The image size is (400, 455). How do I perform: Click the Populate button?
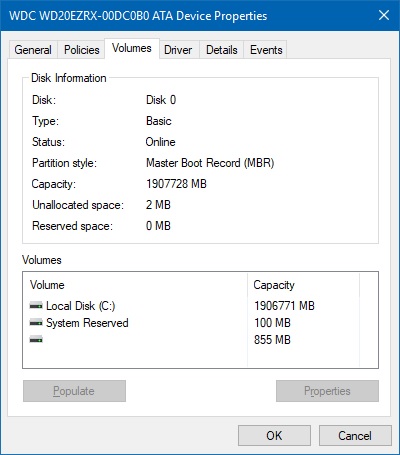[x=74, y=391]
